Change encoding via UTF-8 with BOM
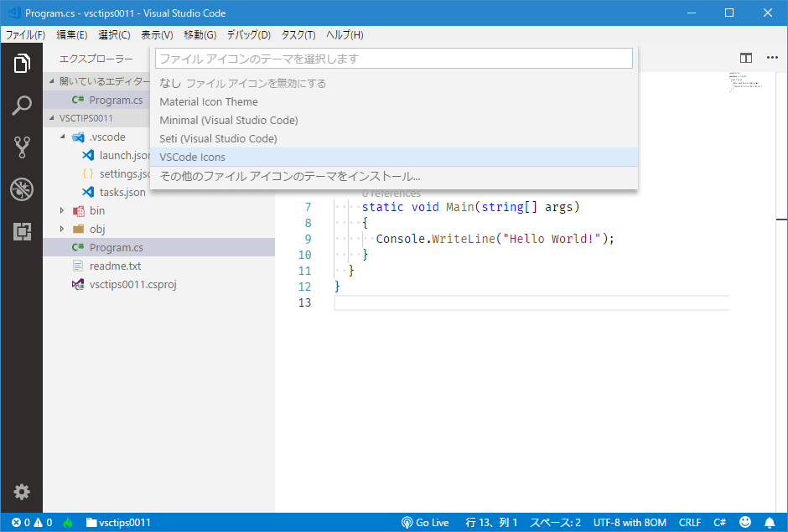The width and height of the screenshot is (788, 532). click(630, 522)
